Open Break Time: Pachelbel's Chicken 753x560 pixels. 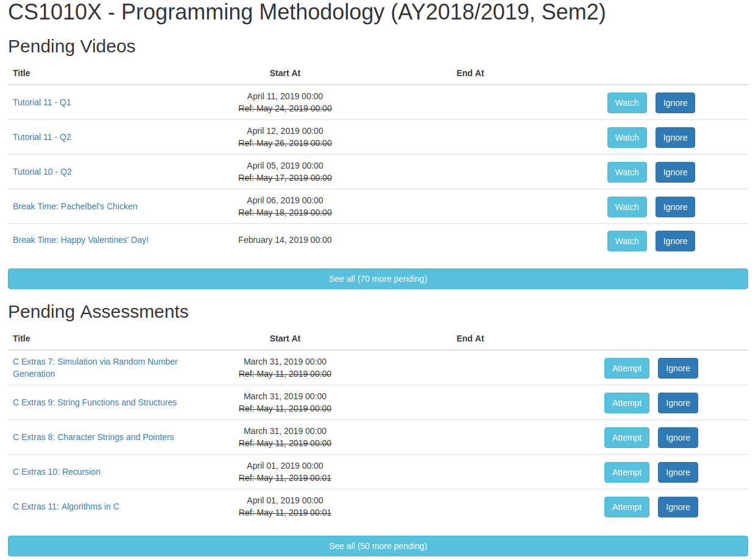point(75,206)
